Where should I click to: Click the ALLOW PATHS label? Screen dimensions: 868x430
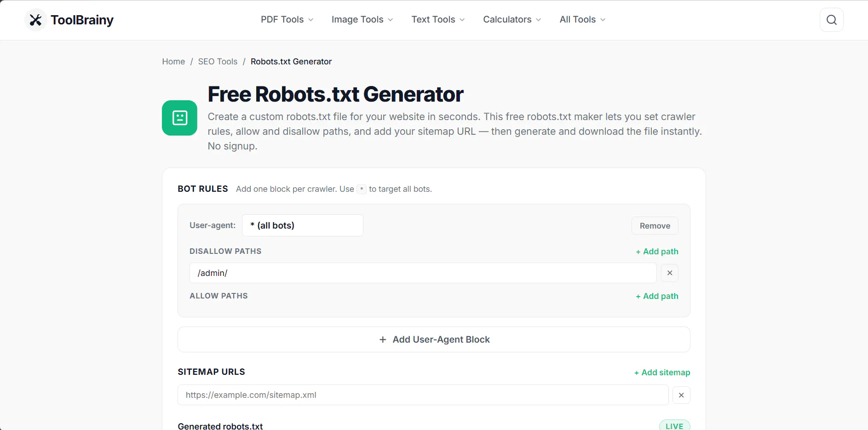[x=218, y=296]
